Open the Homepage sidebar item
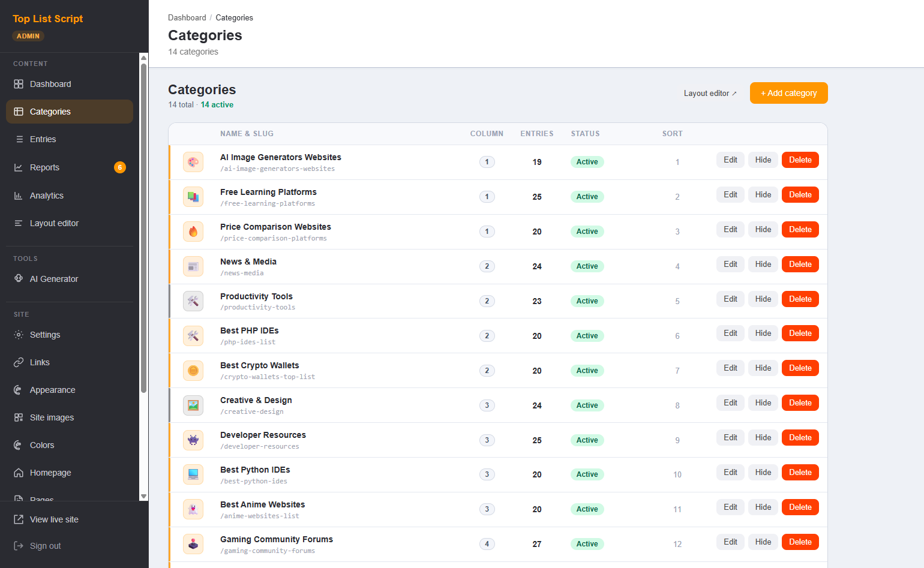The image size is (924, 568). 70,473
